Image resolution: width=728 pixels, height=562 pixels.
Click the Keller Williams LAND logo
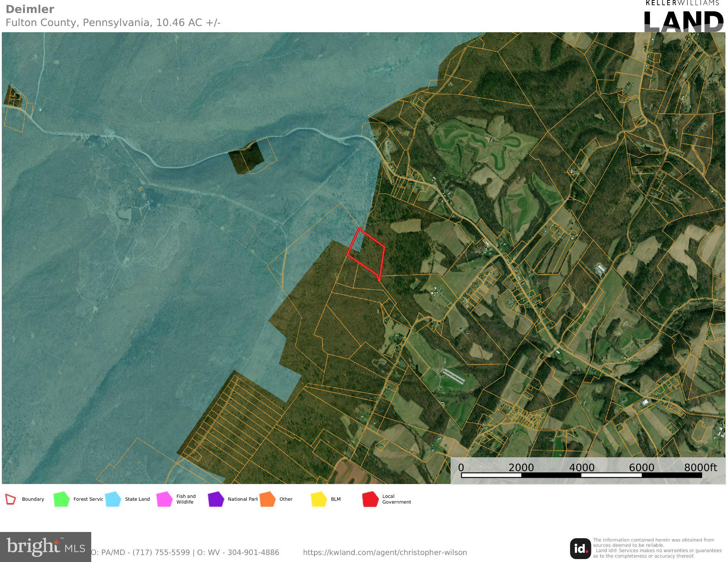684,16
